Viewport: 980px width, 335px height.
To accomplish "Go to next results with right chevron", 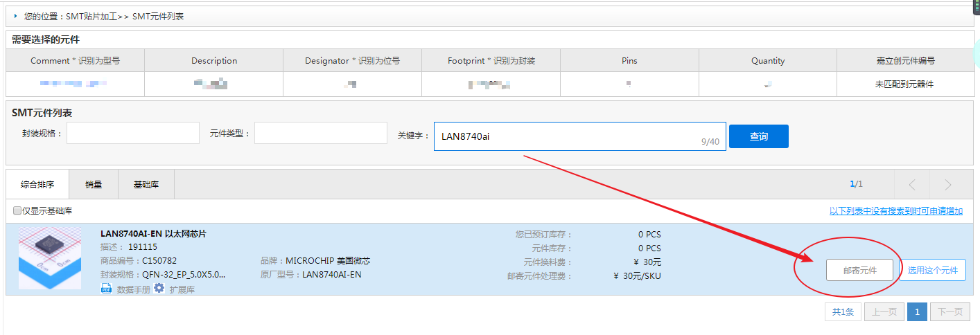I will [947, 184].
